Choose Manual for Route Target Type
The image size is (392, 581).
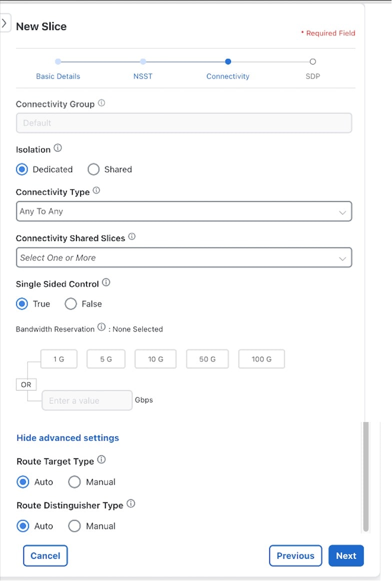[x=74, y=482]
